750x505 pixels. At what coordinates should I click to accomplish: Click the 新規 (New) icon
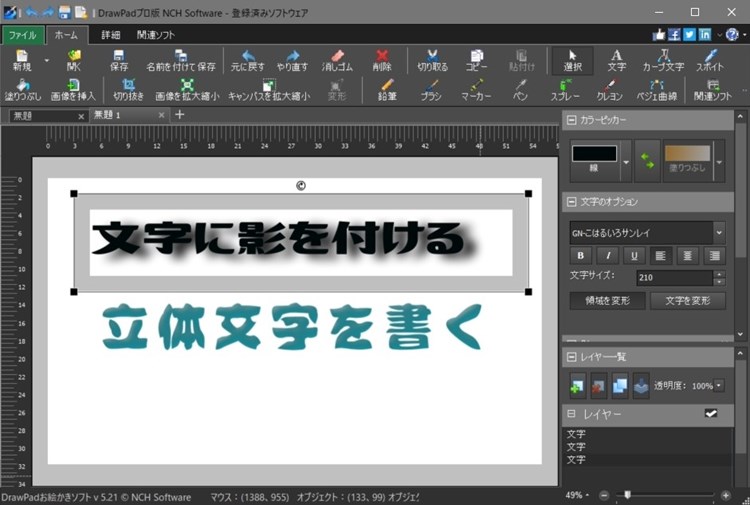point(22,60)
